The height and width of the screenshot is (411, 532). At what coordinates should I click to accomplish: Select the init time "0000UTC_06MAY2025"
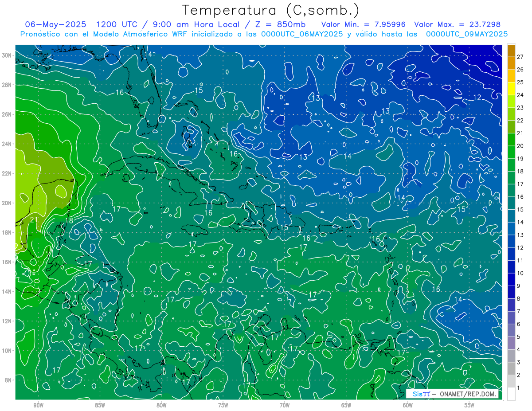point(302,34)
